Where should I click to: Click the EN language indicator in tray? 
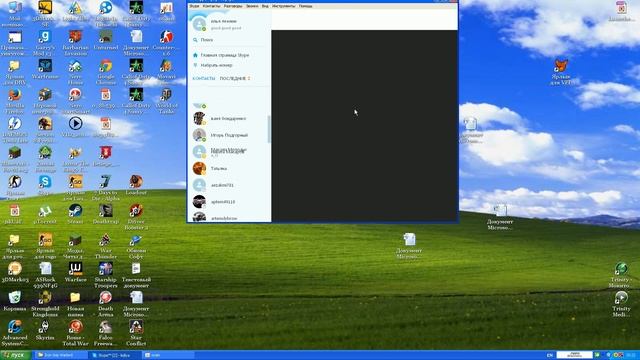coord(549,355)
